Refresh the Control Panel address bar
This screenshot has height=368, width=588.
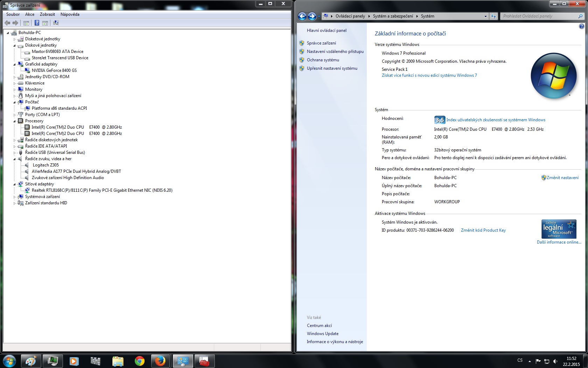click(x=493, y=16)
